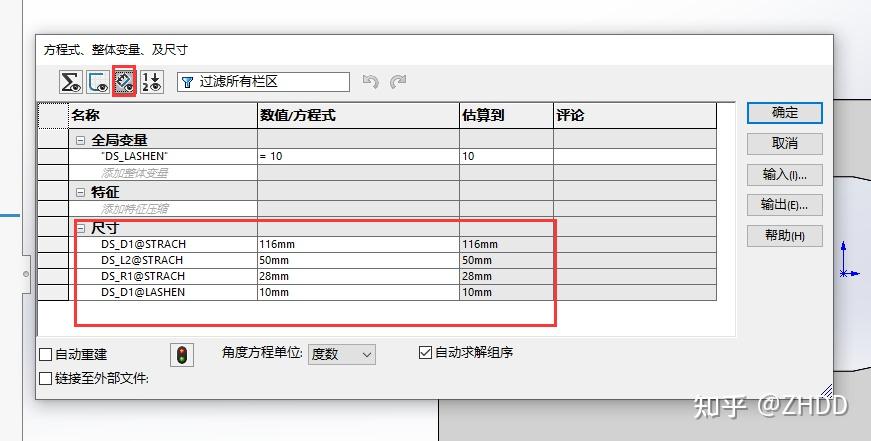The width and height of the screenshot is (871, 441).
Task: Collapse the 尺寸 section
Action: coord(80,228)
